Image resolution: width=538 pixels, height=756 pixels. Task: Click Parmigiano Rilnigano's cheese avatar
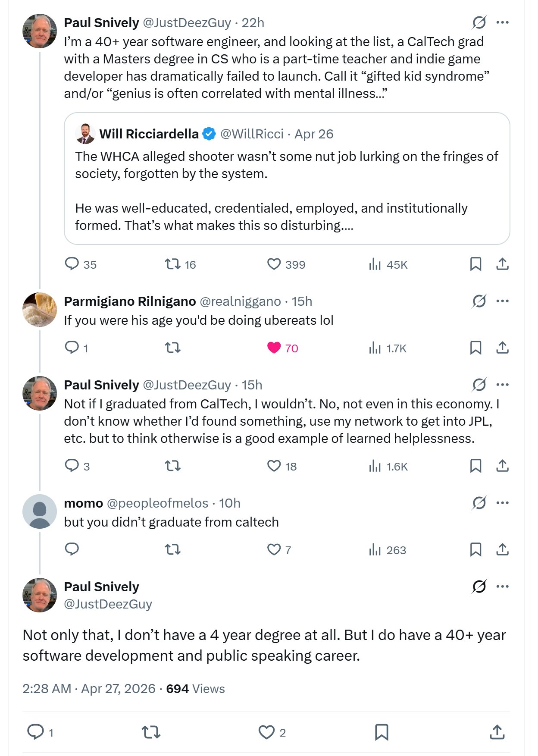[40, 310]
